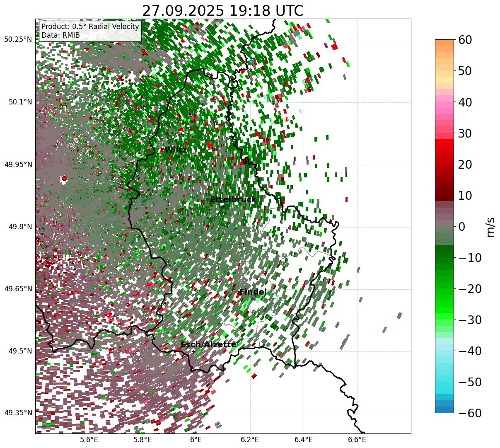Pick the orange color at colorbar top

(444, 43)
